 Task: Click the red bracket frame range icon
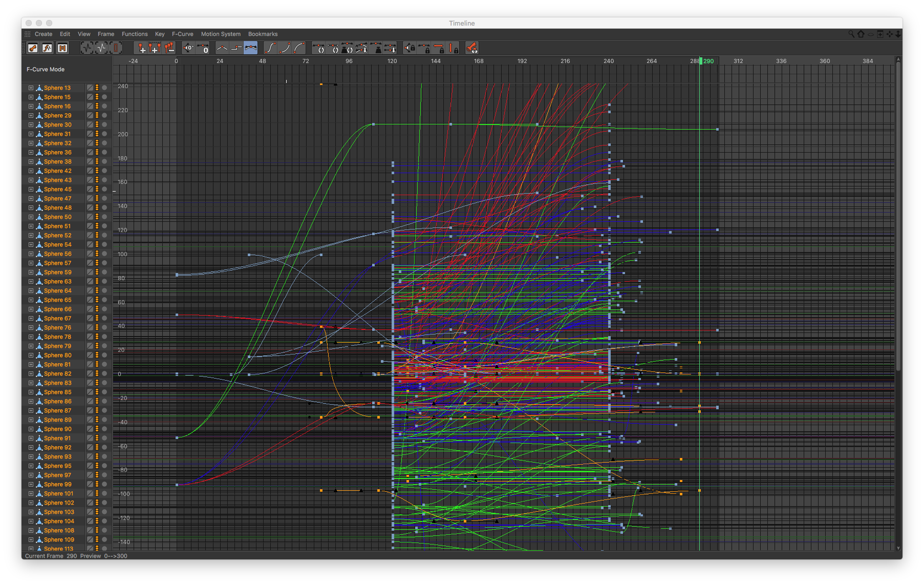(116, 48)
